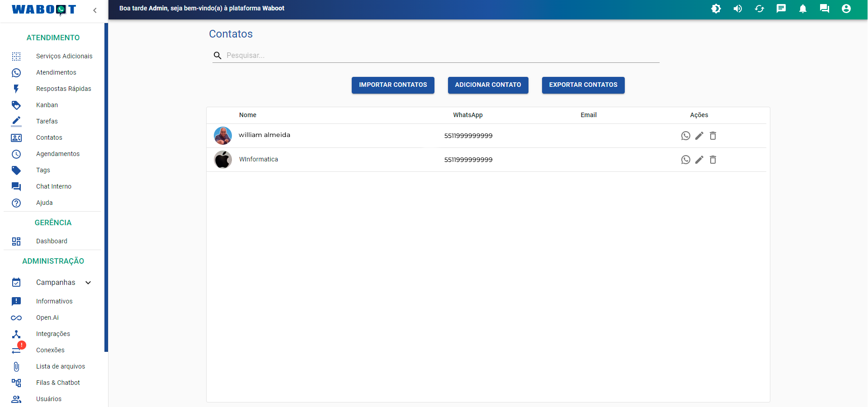Click the WInformatica Apple logo avatar

coord(223,160)
